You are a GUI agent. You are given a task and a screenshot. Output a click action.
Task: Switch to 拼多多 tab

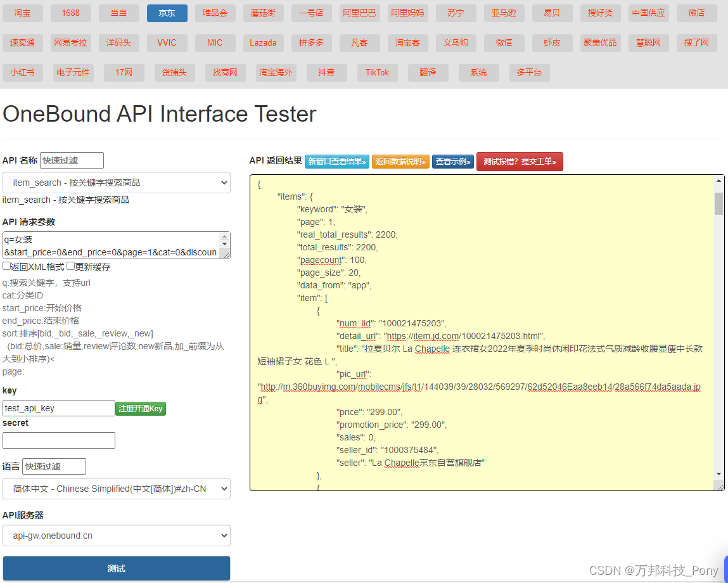coord(312,42)
